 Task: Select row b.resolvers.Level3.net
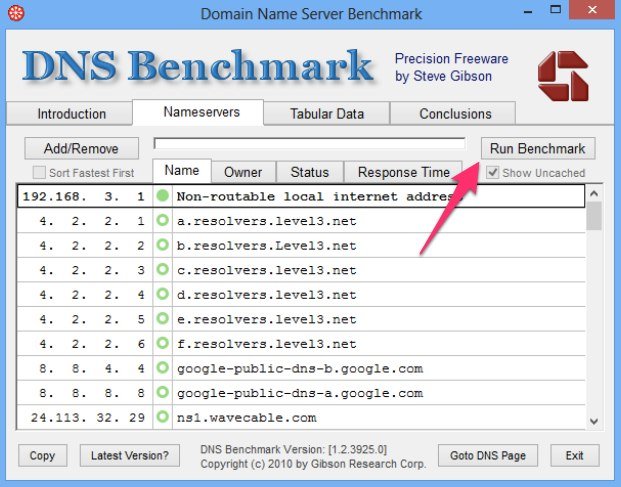click(301, 245)
